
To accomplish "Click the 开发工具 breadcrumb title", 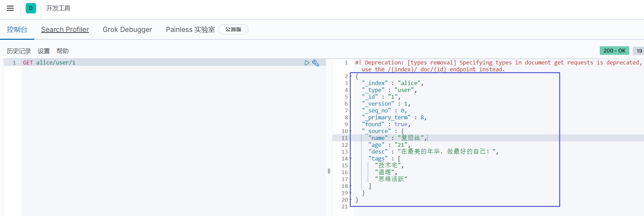I will pyautogui.click(x=58, y=8).
